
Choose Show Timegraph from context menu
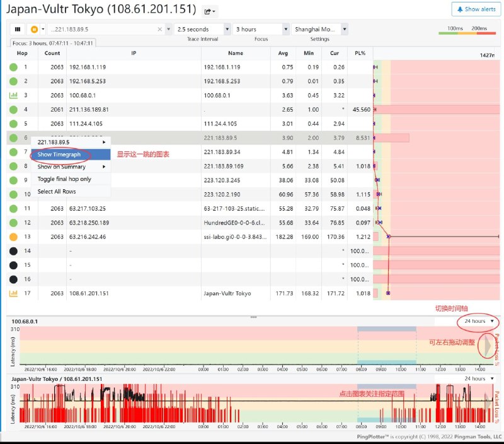tap(59, 155)
